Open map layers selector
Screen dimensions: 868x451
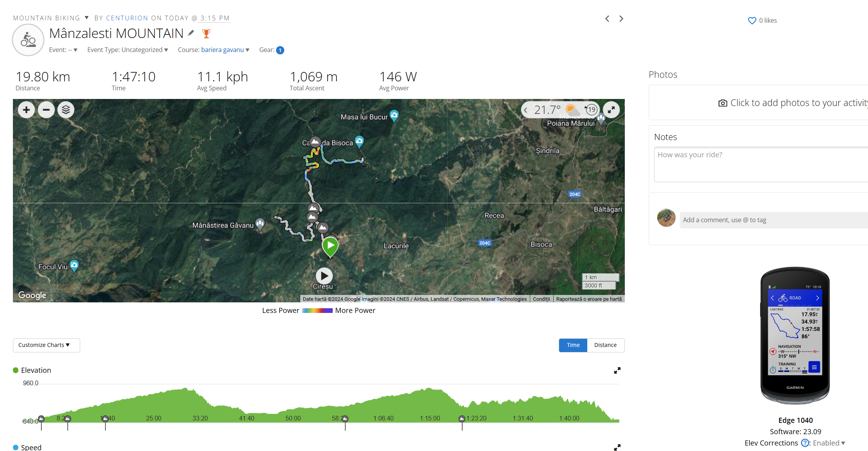point(66,110)
